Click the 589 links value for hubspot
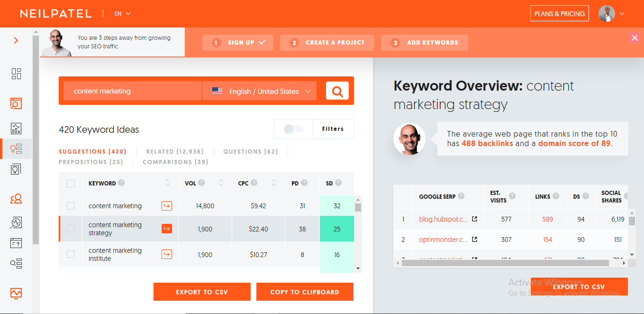 [x=547, y=219]
